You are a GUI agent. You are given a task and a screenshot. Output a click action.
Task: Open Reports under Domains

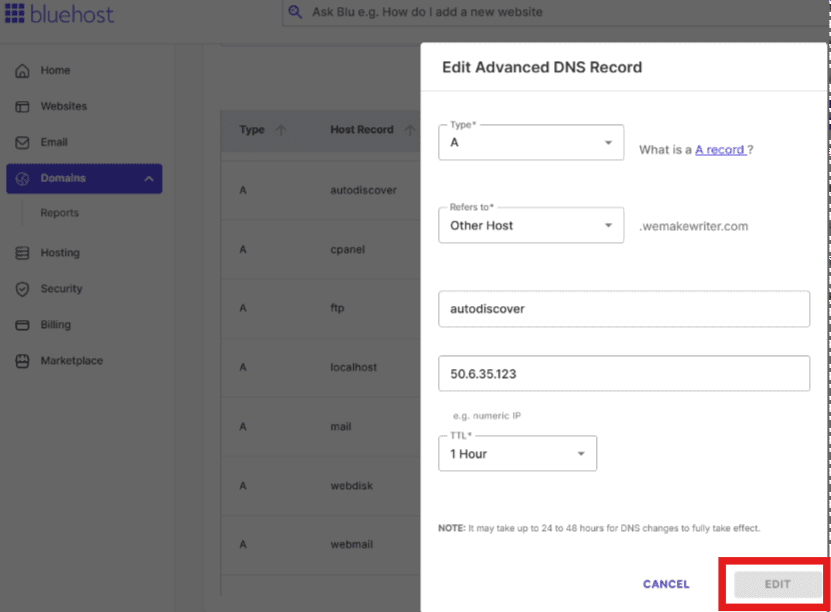click(59, 213)
